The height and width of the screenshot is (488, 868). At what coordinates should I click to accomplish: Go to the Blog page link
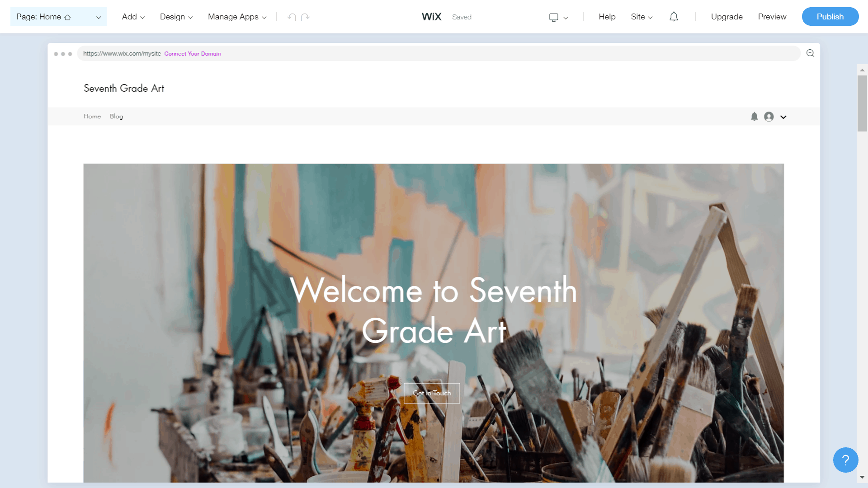coord(116,117)
